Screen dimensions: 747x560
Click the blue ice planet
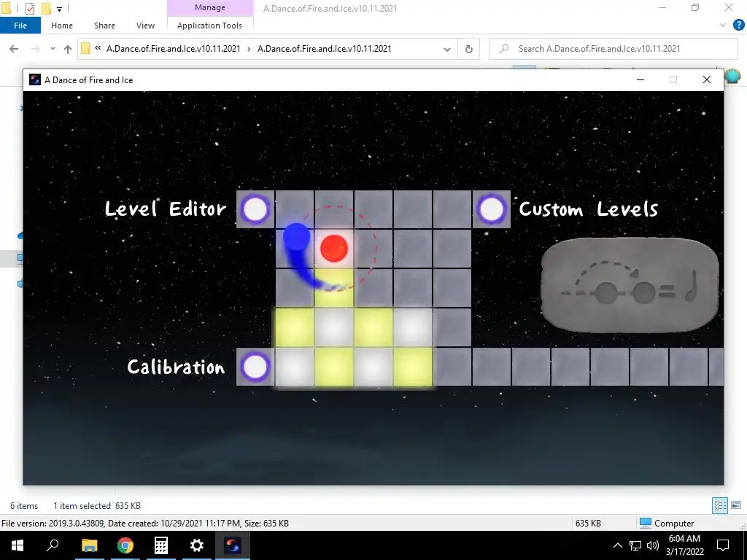[296, 237]
